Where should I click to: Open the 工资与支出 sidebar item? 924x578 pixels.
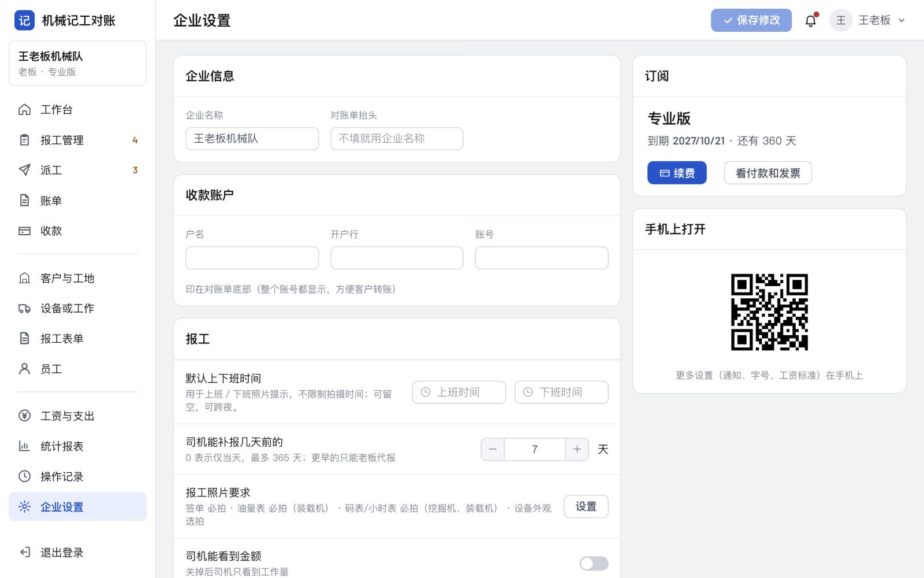77,416
